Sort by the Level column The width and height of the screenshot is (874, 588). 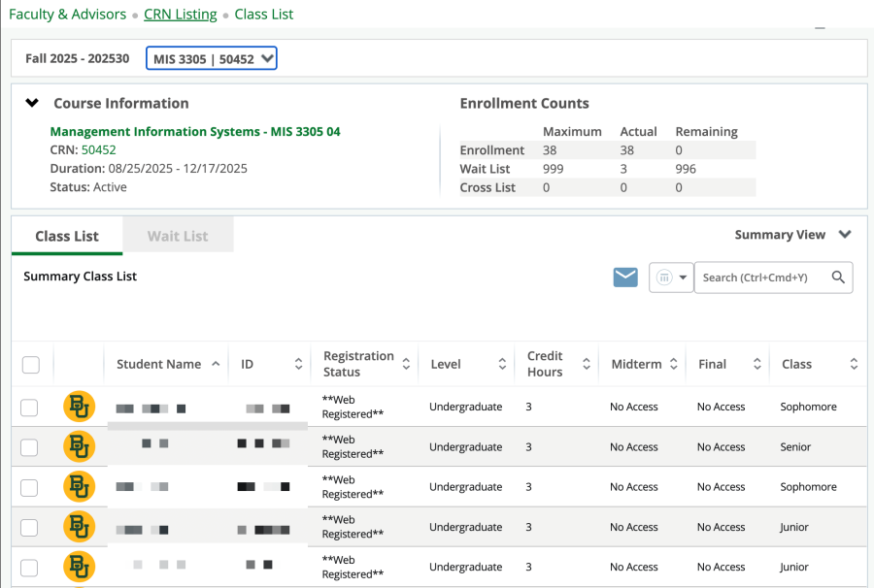[x=502, y=364]
